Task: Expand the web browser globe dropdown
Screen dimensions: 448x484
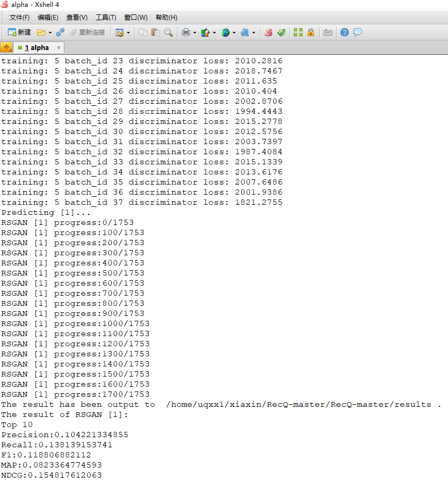Action: pos(234,32)
